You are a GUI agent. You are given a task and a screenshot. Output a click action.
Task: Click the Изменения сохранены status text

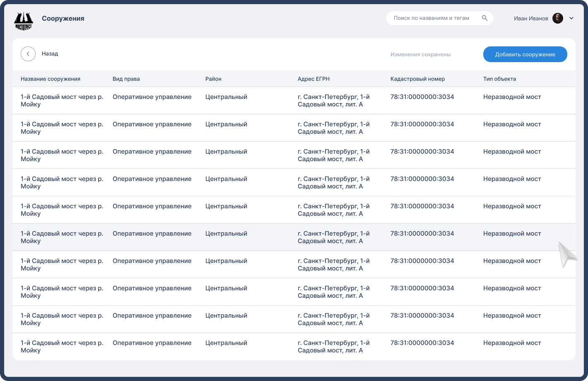point(420,55)
